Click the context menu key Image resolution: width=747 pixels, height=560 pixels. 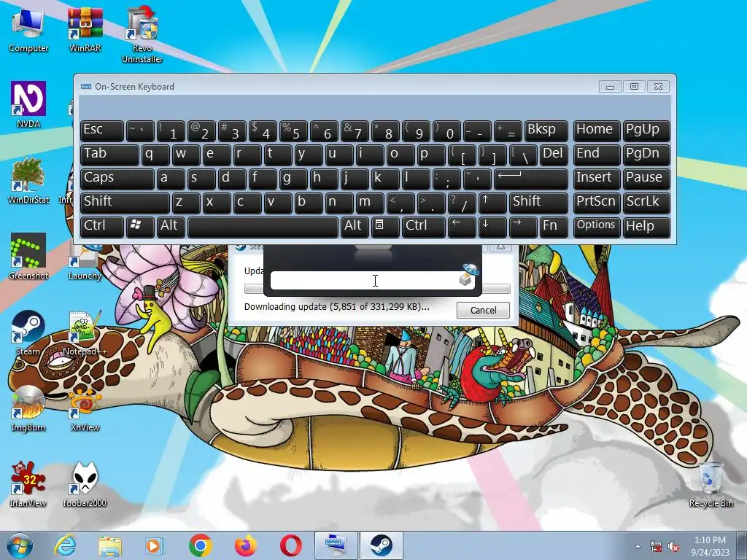(x=385, y=227)
